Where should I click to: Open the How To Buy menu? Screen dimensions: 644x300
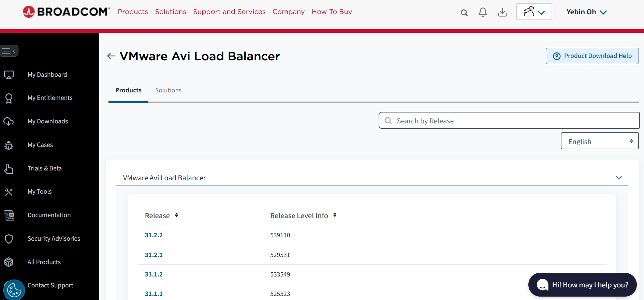pyautogui.click(x=332, y=12)
